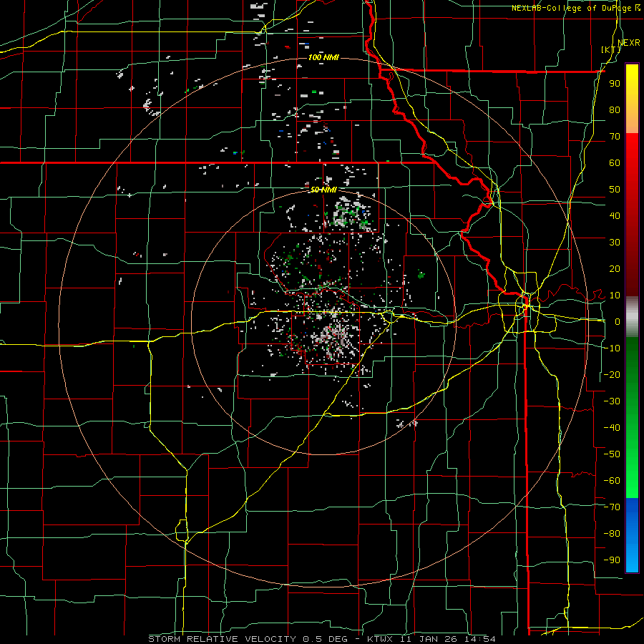Click the "90" value on the velocity scale
Screen dimensions: 644x644
pos(615,84)
